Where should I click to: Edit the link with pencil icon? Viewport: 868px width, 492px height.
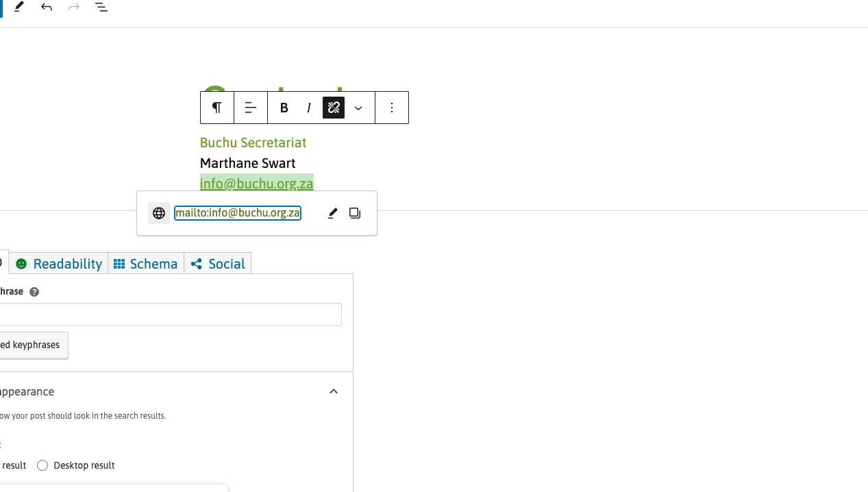point(333,213)
